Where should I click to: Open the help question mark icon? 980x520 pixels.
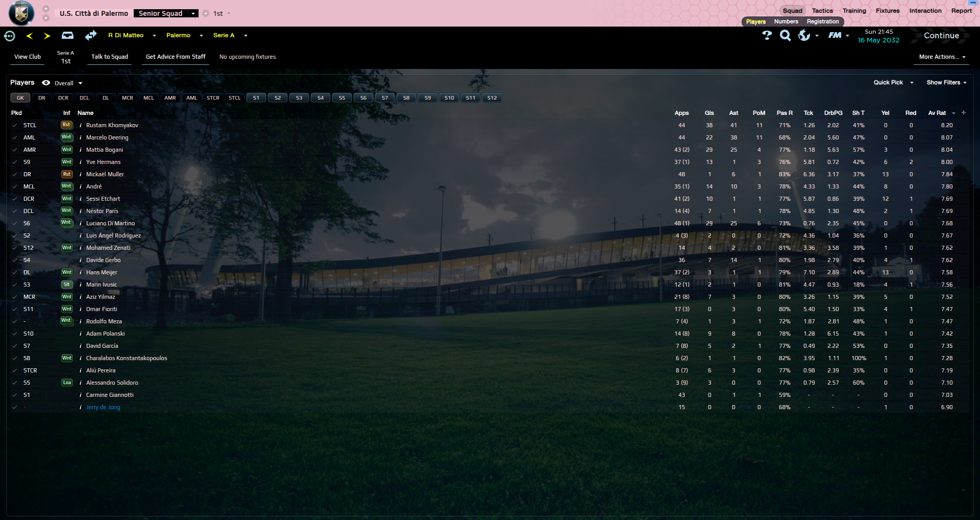click(x=767, y=35)
